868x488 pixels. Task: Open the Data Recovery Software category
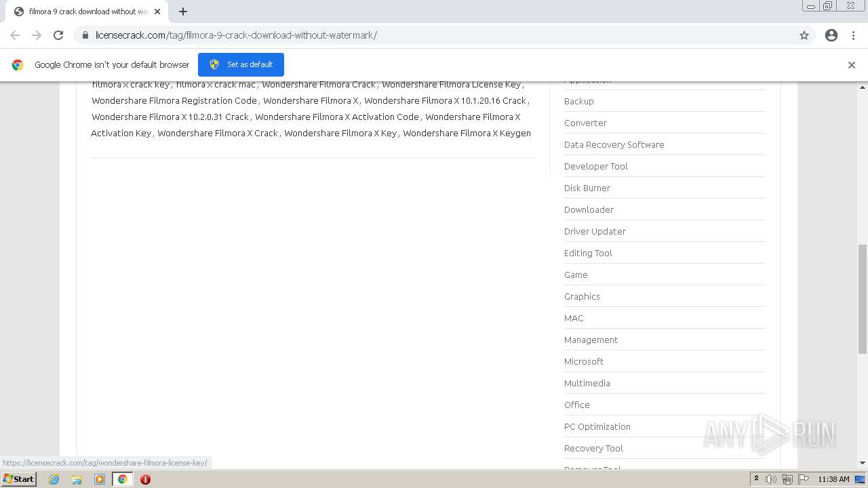614,144
